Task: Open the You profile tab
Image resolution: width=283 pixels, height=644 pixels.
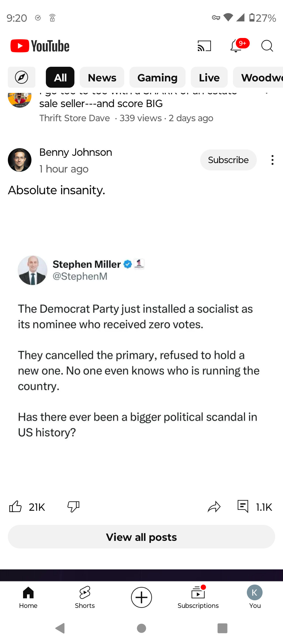Action: click(x=255, y=597)
